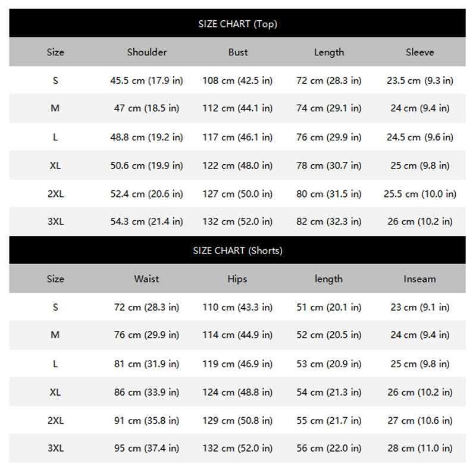The height and width of the screenshot is (476, 476).
Task: Click the 81 cm (31.9 in) waist cell
Action: point(147,364)
